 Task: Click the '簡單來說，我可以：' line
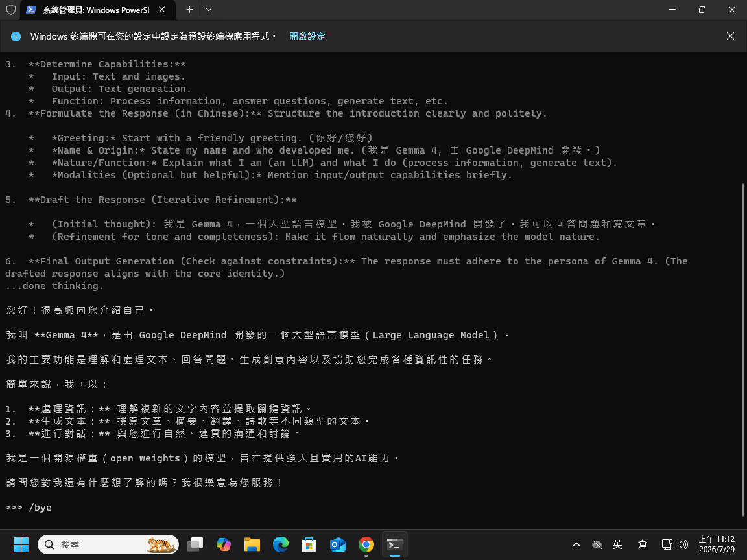tap(56, 384)
